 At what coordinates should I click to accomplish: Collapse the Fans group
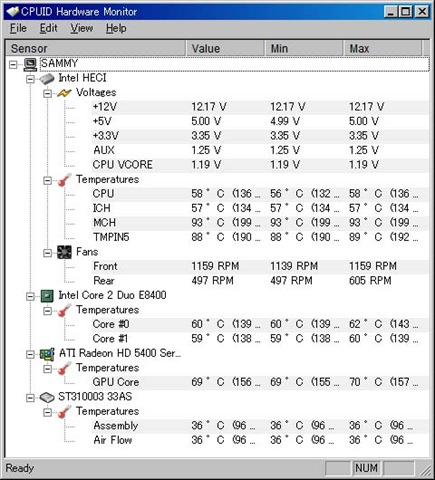(48, 253)
